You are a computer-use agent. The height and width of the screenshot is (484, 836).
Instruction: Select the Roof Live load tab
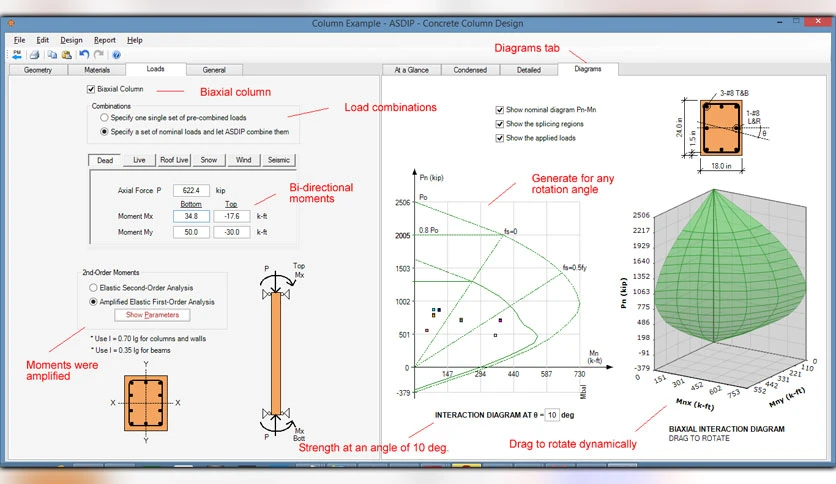click(174, 160)
